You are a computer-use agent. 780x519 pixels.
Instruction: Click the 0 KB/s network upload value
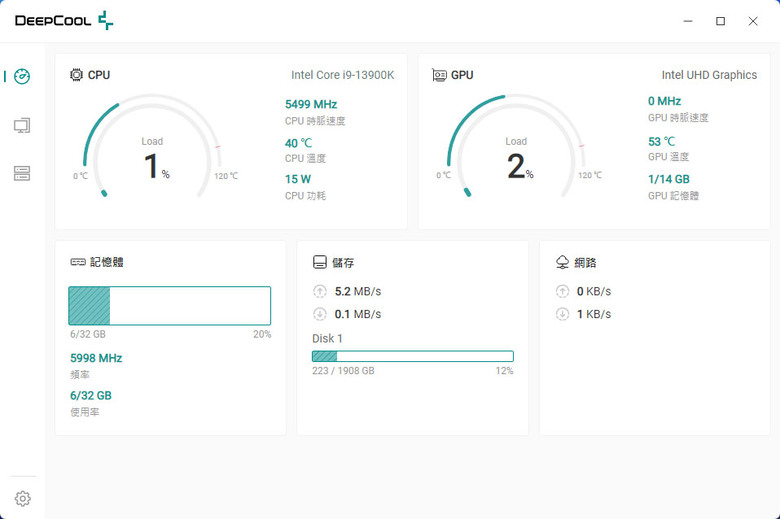(594, 292)
